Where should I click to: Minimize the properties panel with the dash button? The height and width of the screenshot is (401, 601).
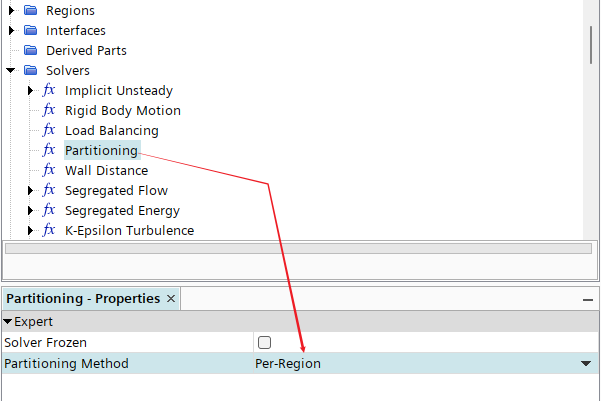click(588, 300)
